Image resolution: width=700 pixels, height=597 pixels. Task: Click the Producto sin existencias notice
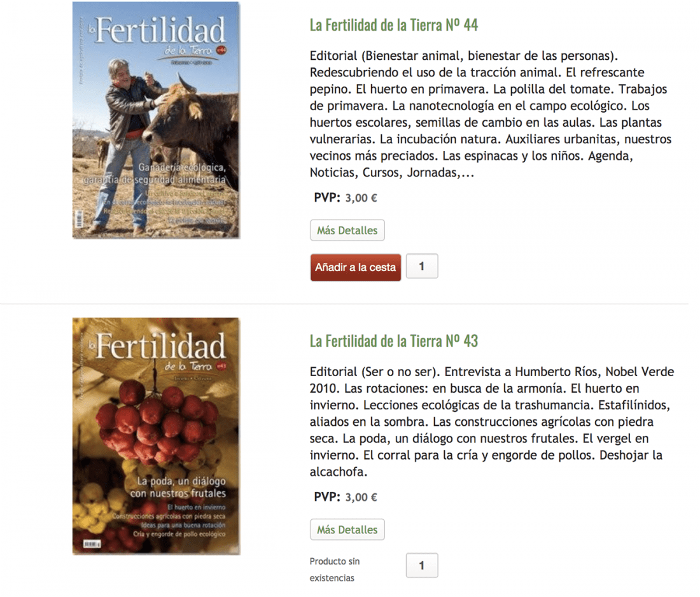click(335, 570)
